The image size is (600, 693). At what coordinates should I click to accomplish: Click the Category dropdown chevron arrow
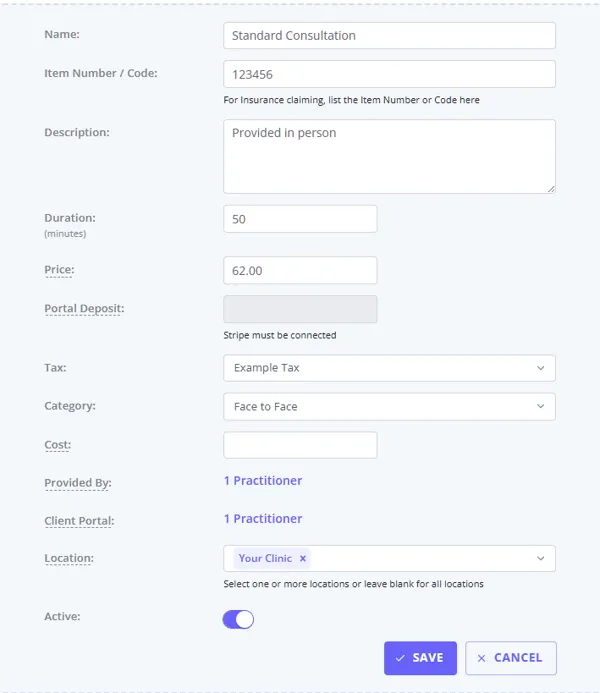click(x=540, y=406)
